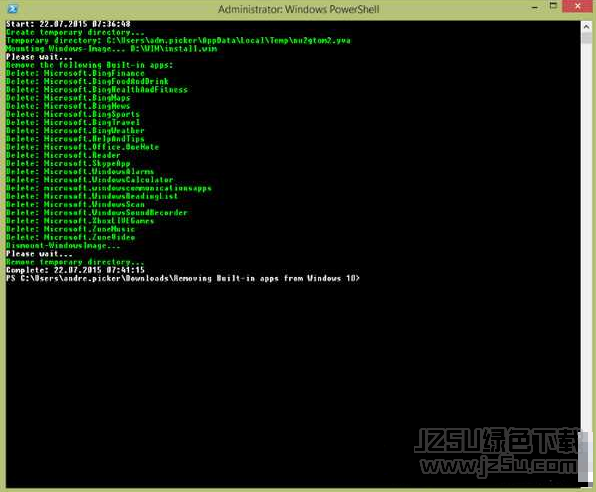
Task: Click the 'Remove temporary directory...' line
Action: (75, 262)
